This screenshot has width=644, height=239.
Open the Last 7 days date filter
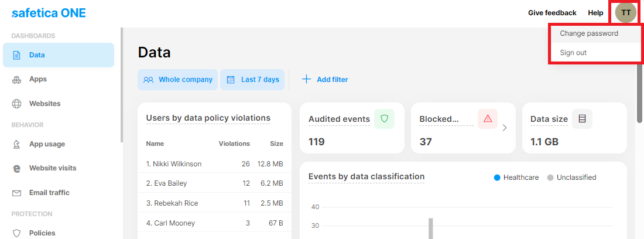[x=254, y=80]
